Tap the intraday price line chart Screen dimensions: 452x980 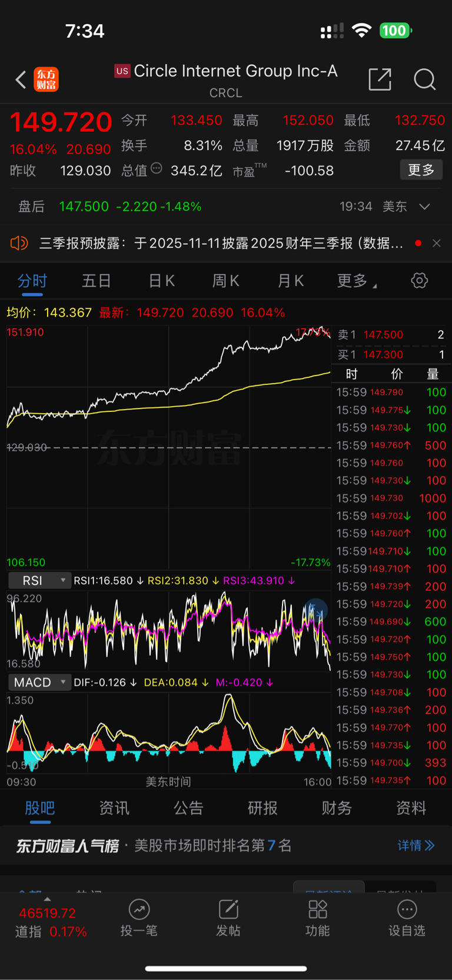168,447
